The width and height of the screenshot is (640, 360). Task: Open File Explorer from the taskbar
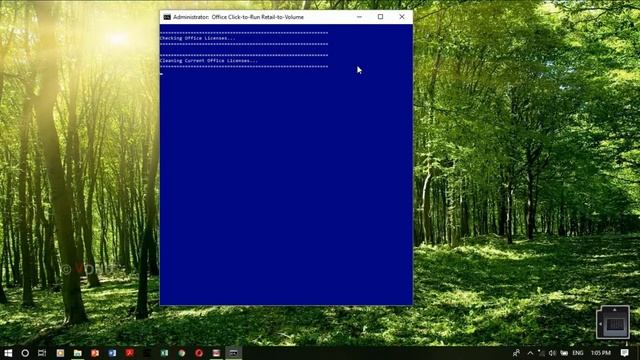tap(78, 353)
